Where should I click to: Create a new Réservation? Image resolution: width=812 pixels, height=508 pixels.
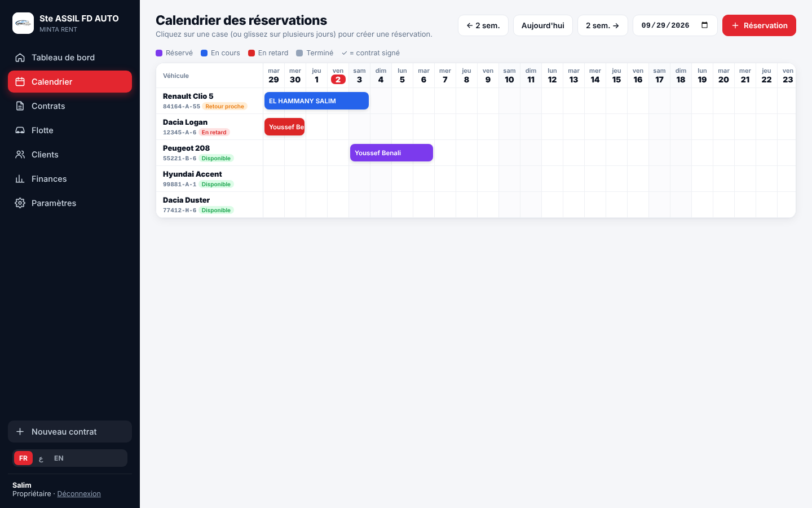tap(759, 25)
